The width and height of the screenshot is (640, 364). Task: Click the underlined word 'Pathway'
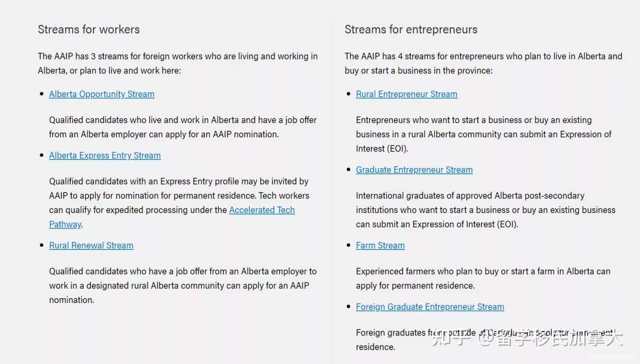(x=65, y=224)
